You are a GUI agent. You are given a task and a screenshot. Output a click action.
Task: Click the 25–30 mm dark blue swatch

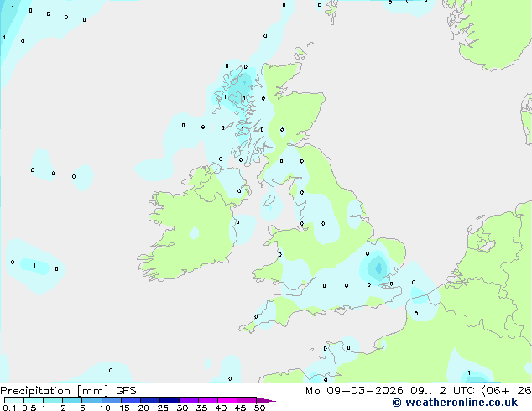[x=170, y=400]
